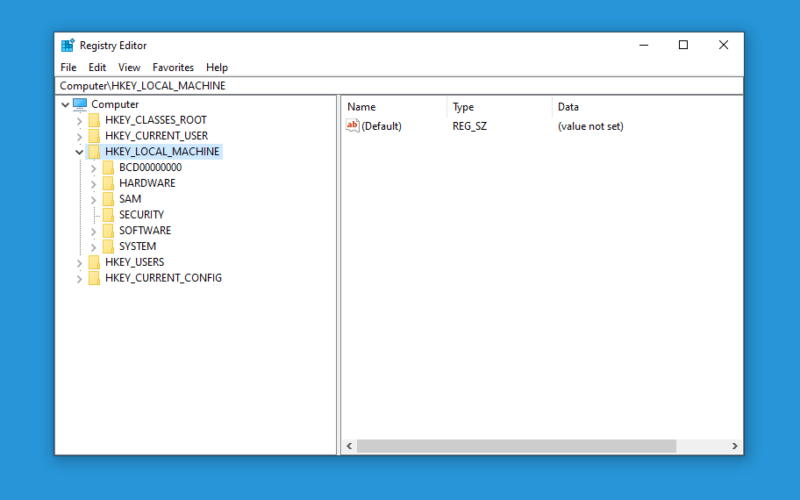The image size is (800, 500).
Task: Open the Help menu
Action: tap(217, 67)
